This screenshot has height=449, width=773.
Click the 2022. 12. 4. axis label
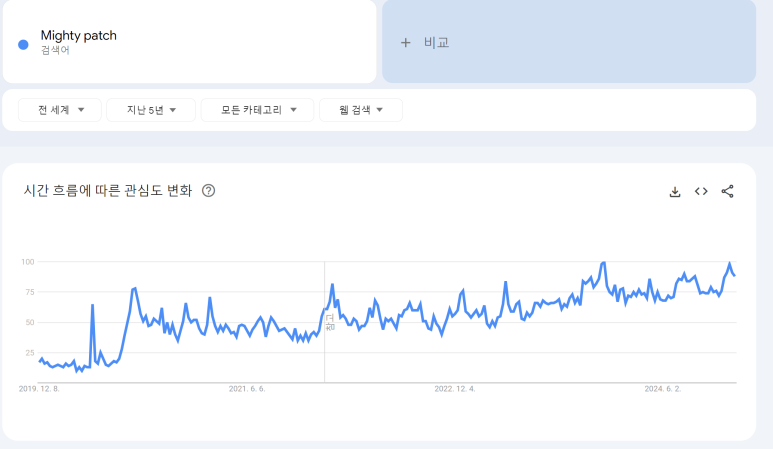[x=455, y=389]
